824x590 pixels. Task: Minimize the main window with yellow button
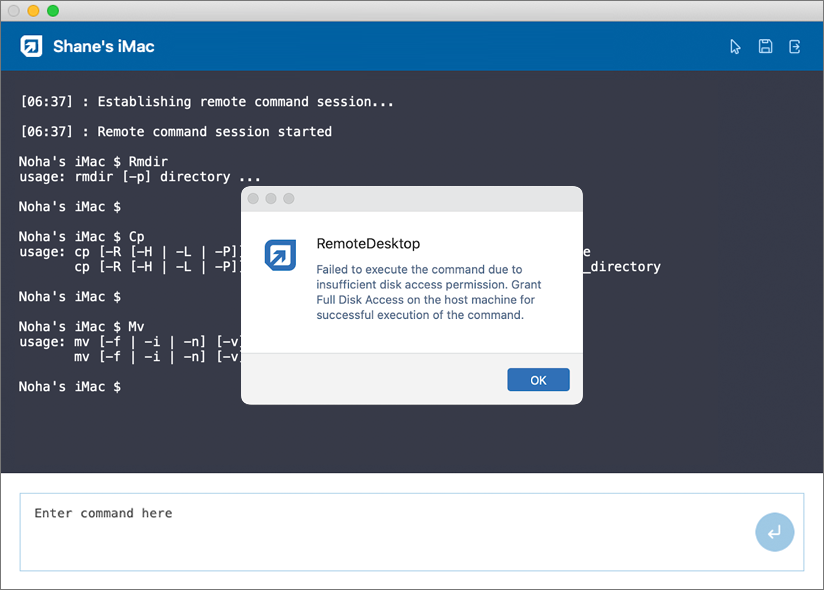33,10
